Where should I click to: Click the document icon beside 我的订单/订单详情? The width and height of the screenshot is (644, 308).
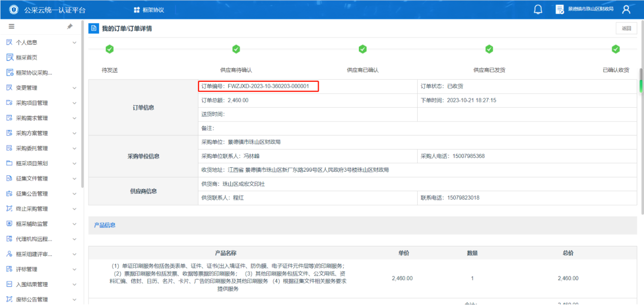pos(93,28)
